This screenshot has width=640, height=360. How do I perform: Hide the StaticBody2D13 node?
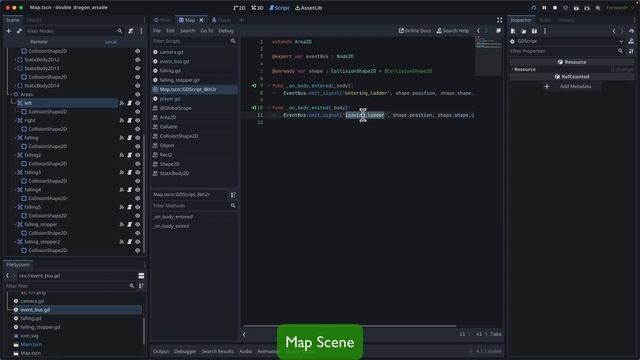(138, 69)
